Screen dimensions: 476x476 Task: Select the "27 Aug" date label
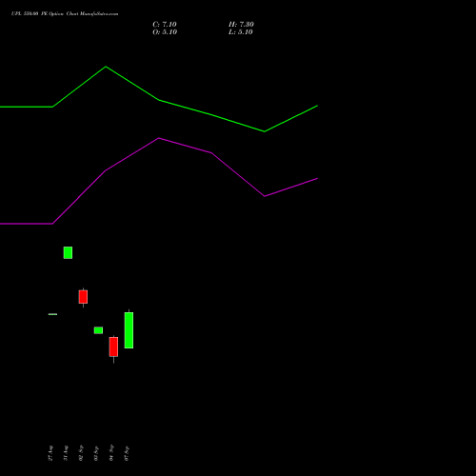pyautogui.click(x=50, y=453)
